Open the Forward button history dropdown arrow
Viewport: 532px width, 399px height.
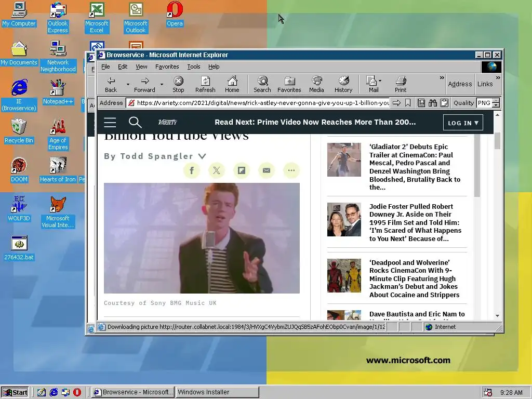(162, 84)
